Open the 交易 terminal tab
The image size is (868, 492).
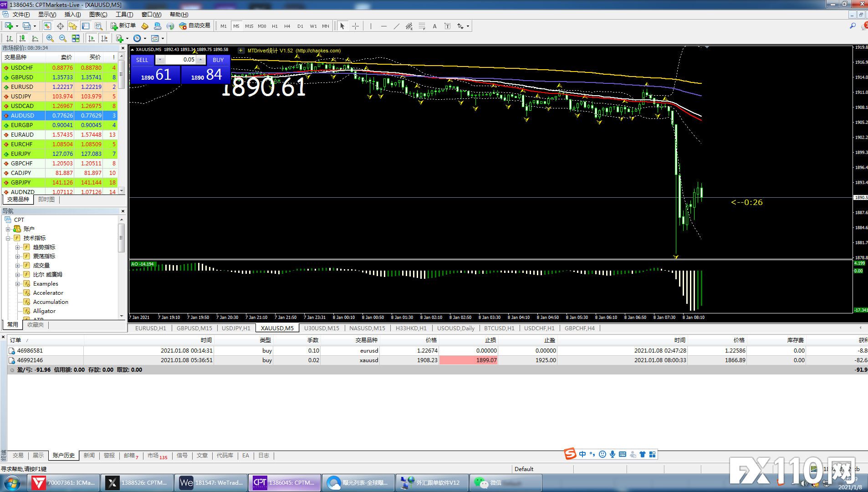[18, 456]
